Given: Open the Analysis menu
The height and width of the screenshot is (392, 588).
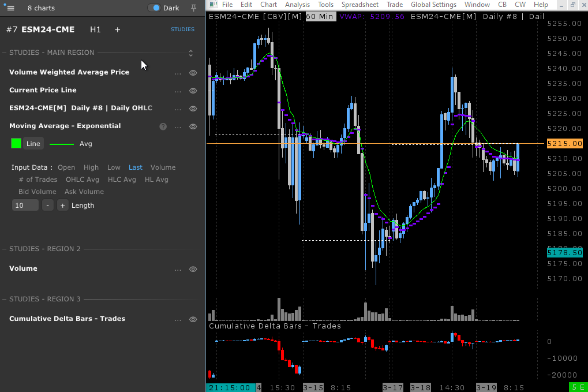Looking at the screenshot, I should tap(297, 5).
